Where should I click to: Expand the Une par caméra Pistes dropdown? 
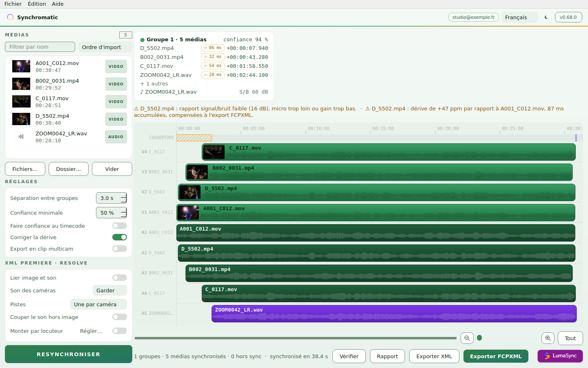tap(98, 304)
